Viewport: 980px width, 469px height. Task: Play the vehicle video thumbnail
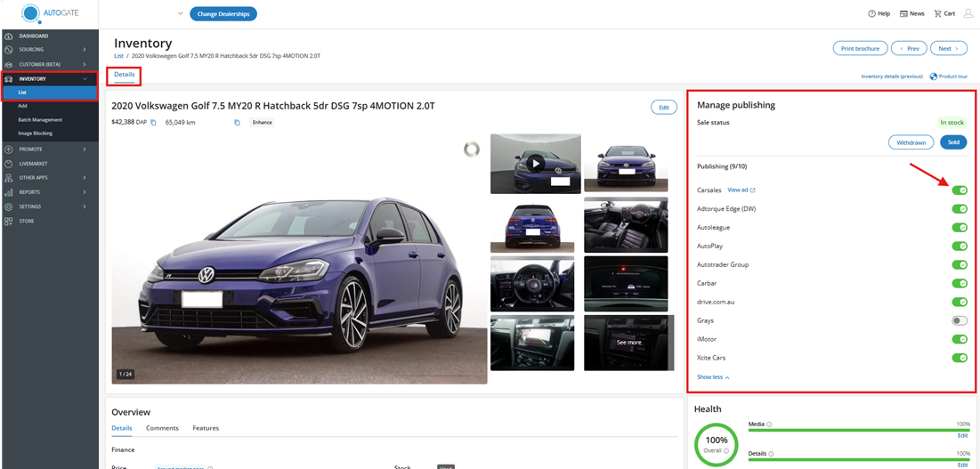[x=535, y=164]
